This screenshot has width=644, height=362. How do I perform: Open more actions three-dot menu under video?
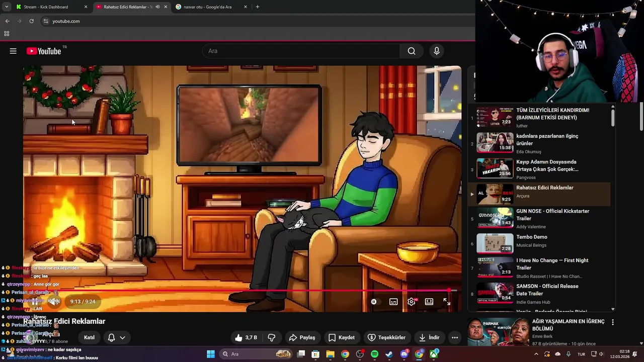[455, 337]
